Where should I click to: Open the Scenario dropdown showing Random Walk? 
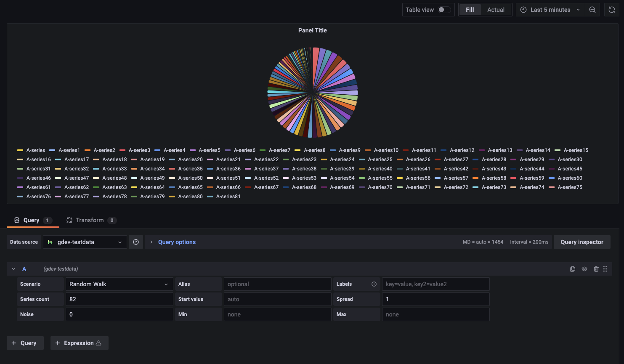(x=119, y=284)
